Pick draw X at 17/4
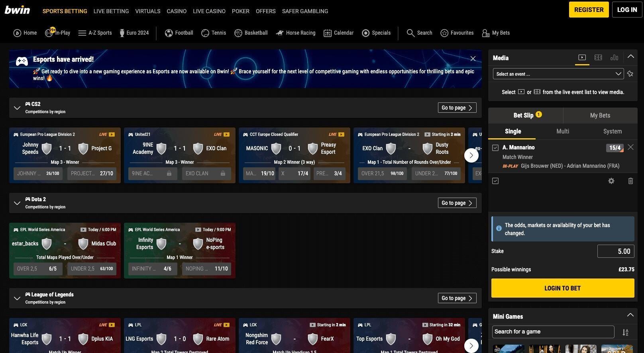644x353 pixels. pos(295,173)
